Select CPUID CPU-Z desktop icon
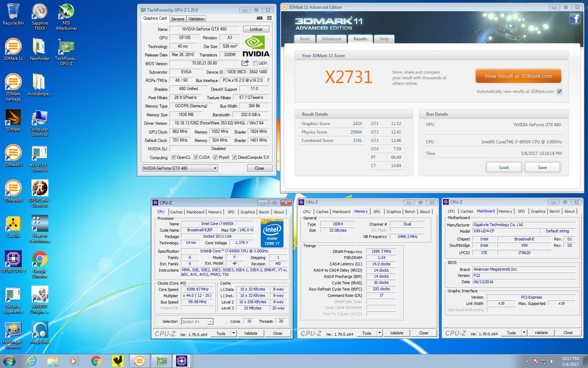Viewport: 588px width, 368px height. pyautogui.click(x=13, y=262)
